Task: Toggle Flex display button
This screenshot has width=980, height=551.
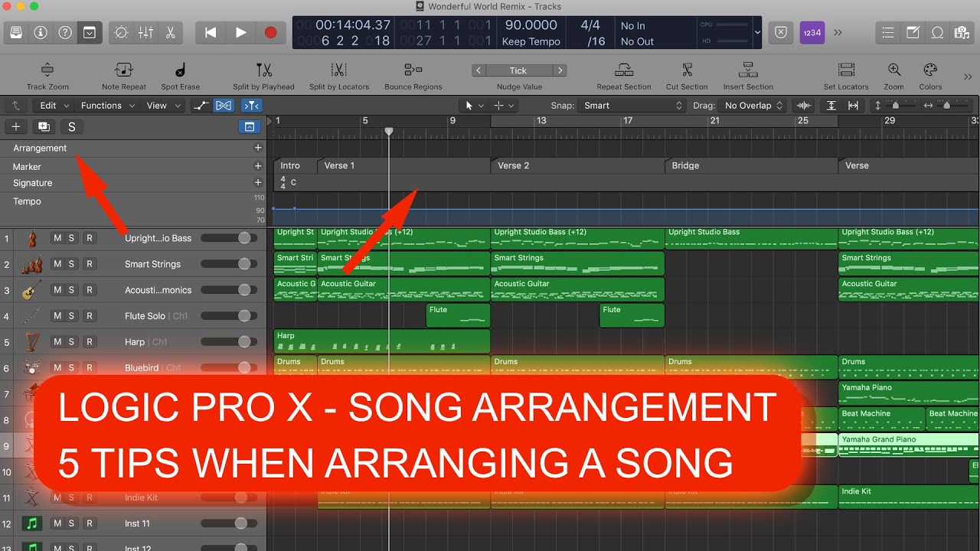Action: [x=224, y=106]
